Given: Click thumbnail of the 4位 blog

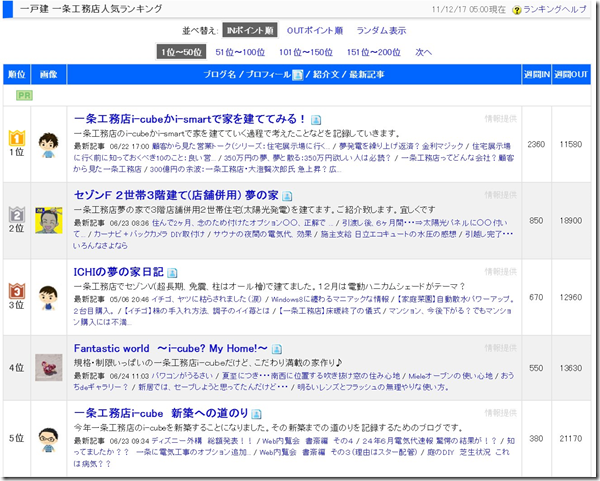Looking at the screenshot, I should click(x=49, y=367).
